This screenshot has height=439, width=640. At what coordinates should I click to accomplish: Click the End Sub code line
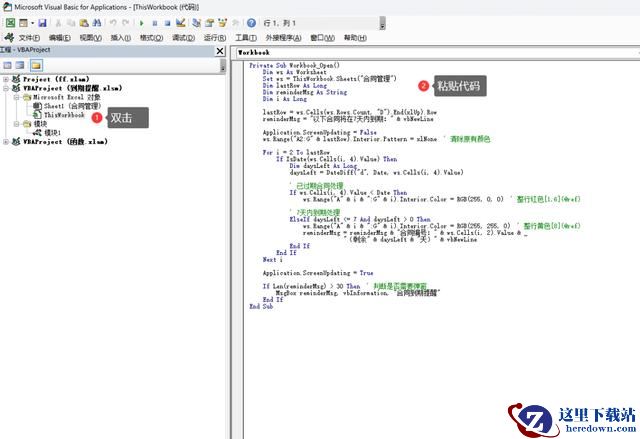(261, 306)
